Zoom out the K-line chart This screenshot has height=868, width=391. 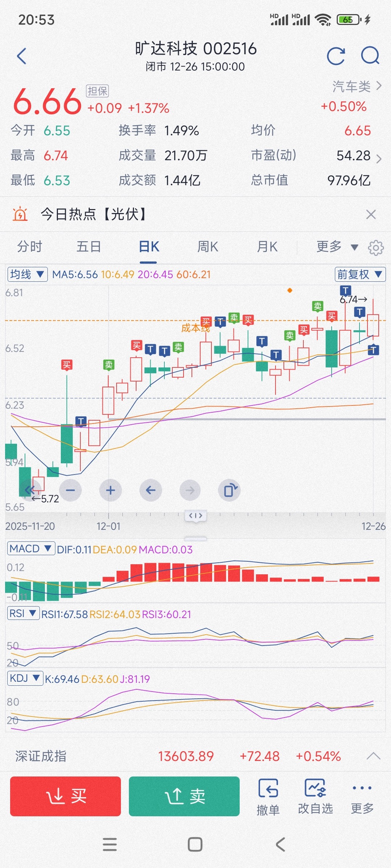(70, 490)
